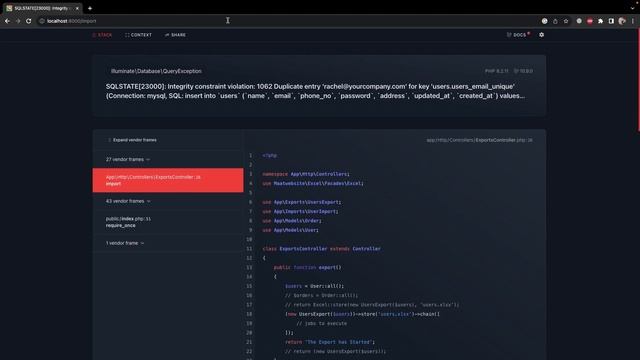
Task: Switch to the STACK tab
Action: pyautogui.click(x=102, y=35)
